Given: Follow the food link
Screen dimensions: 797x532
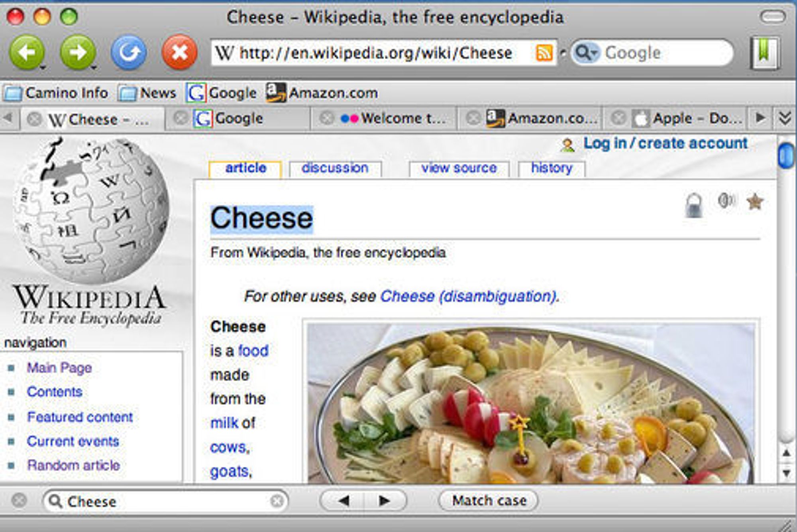Looking at the screenshot, I should (253, 351).
